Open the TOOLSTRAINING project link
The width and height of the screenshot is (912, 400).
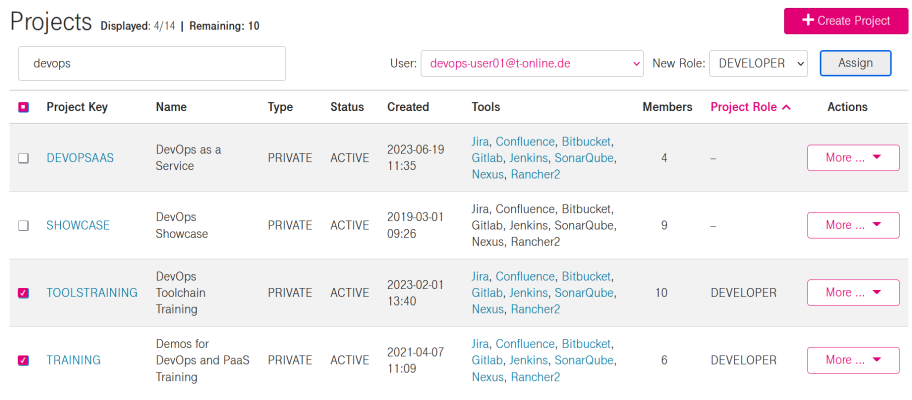click(92, 292)
